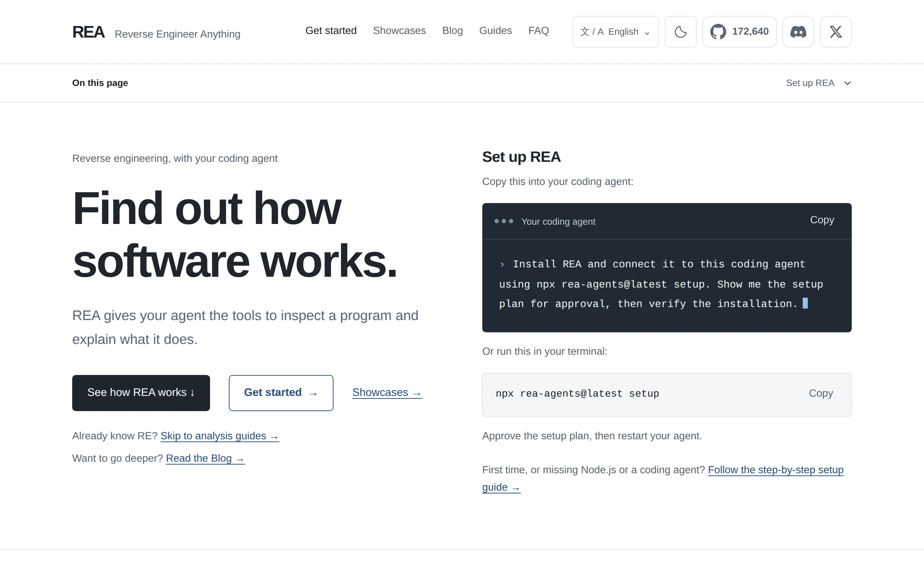Open the Get started nav item
This screenshot has height=578, width=924.
pyautogui.click(x=331, y=31)
